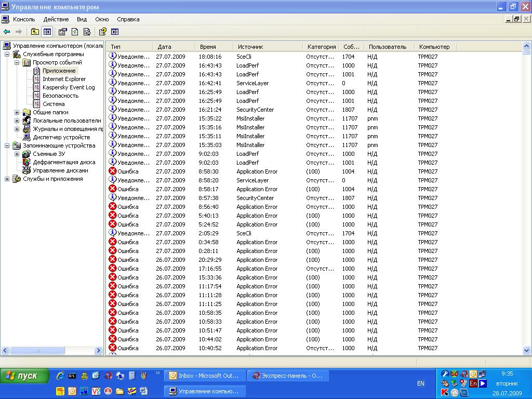Expand the Съемные ЗУ node
532x399 pixels.
pyautogui.click(x=17, y=154)
